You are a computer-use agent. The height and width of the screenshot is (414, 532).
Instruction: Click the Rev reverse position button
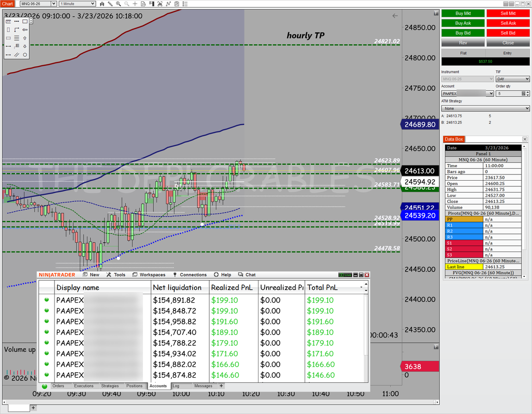pyautogui.click(x=463, y=43)
